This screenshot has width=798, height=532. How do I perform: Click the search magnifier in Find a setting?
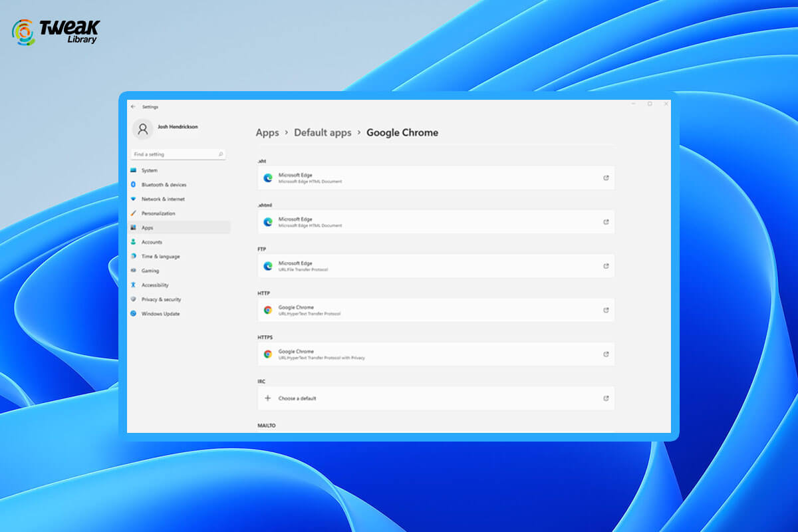pos(222,154)
